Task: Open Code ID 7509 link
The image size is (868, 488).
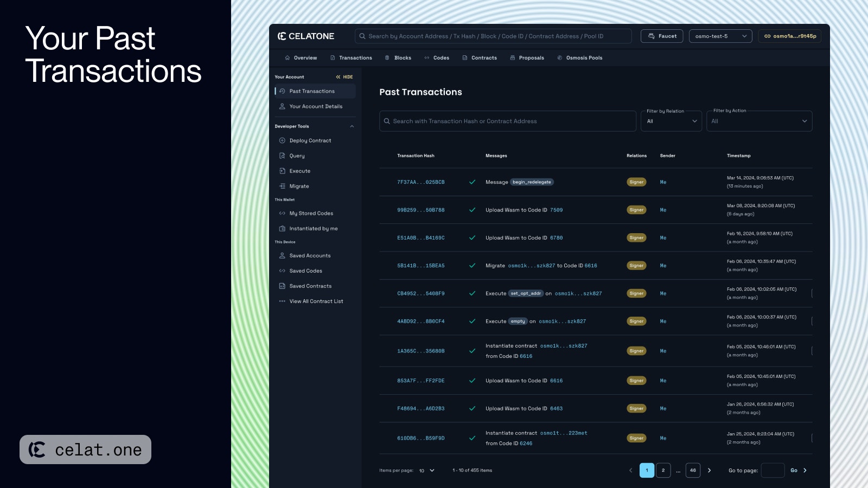Action: (557, 210)
